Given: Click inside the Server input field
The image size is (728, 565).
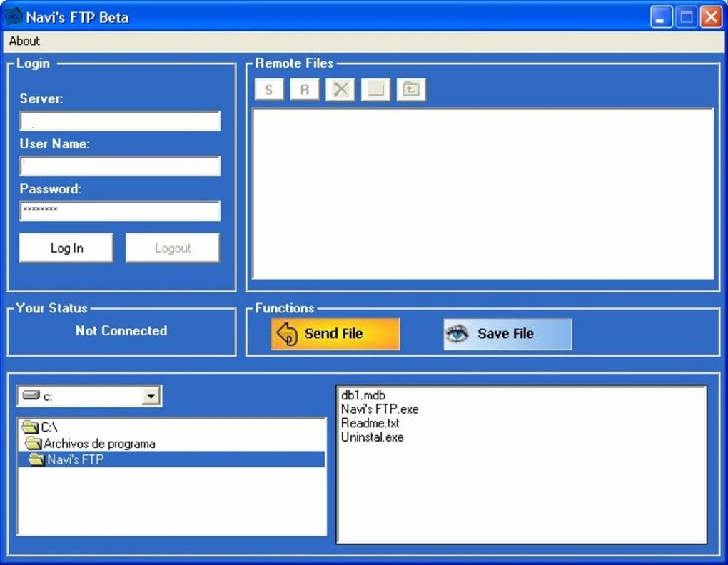Looking at the screenshot, I should click(119, 121).
